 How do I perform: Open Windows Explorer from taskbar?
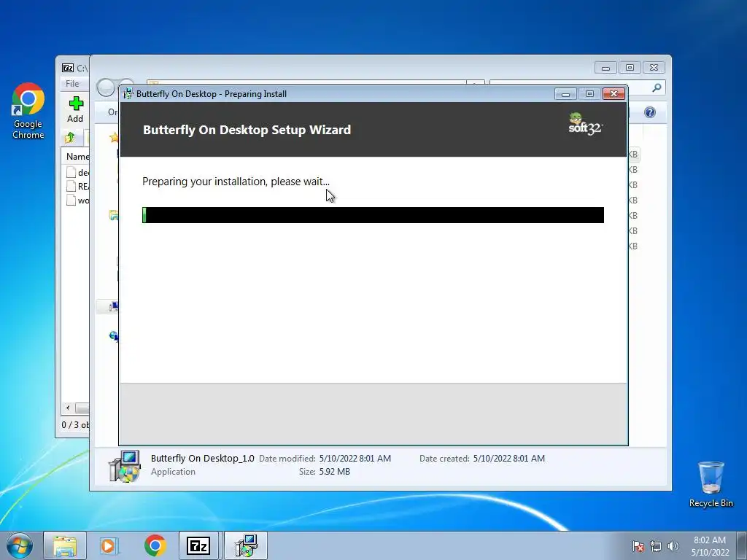click(65, 545)
